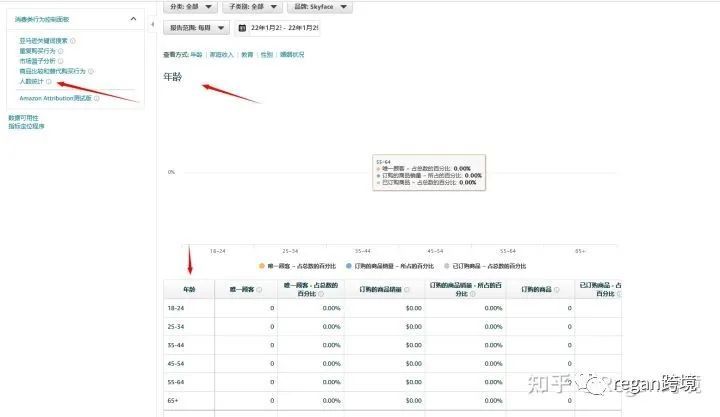Click info icon in 订购的商品 column header
Viewport: 720px width, 417px height.
coord(557,289)
